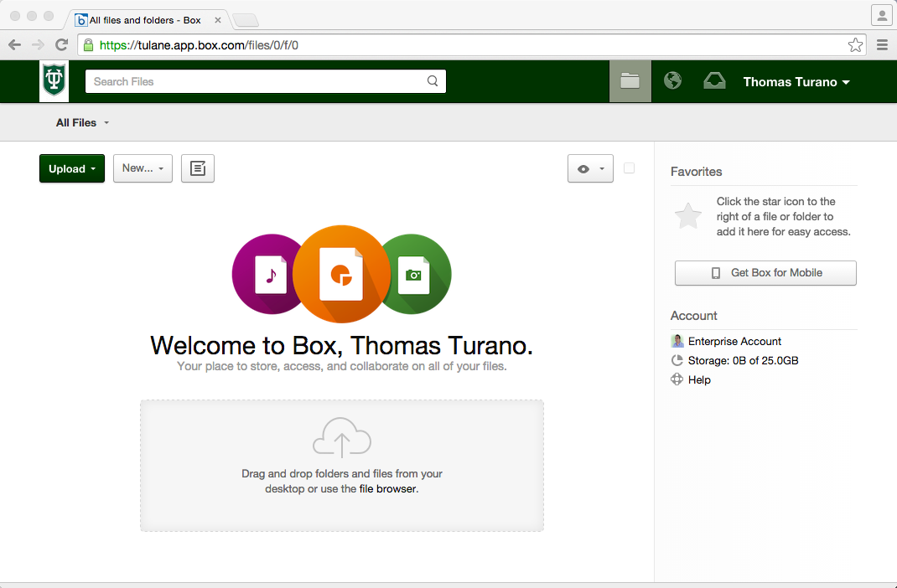Viewport: 897px width, 588px height.
Task: Reload the page
Action: tap(62, 45)
